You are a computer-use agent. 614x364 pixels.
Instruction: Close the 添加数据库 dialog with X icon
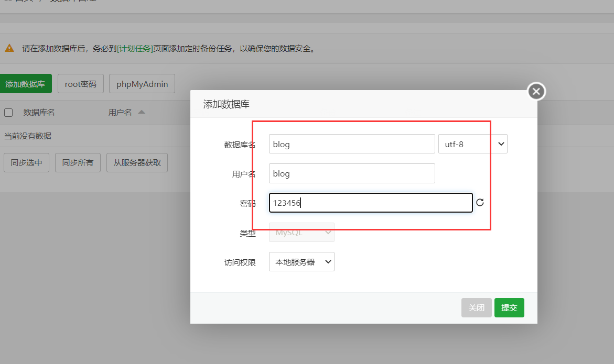click(536, 92)
